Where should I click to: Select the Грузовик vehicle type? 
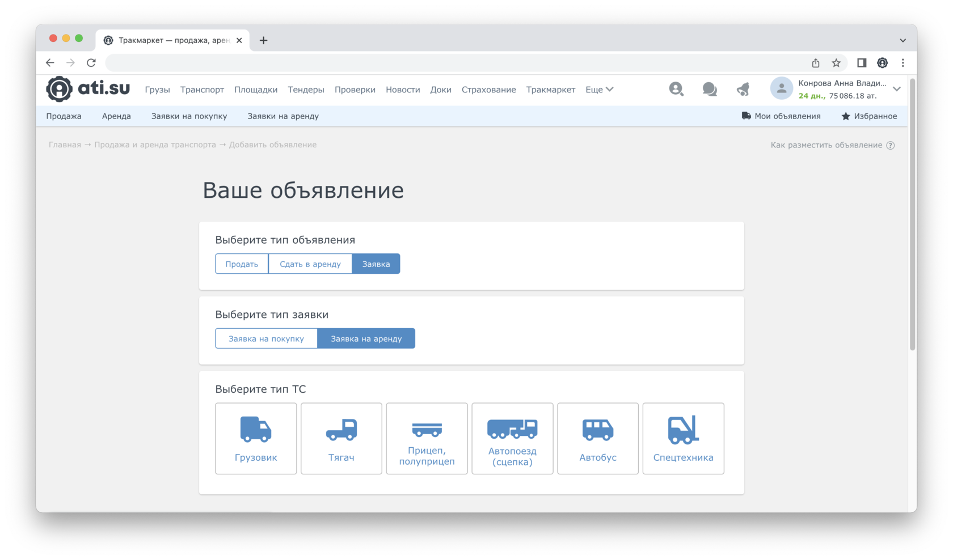256,438
